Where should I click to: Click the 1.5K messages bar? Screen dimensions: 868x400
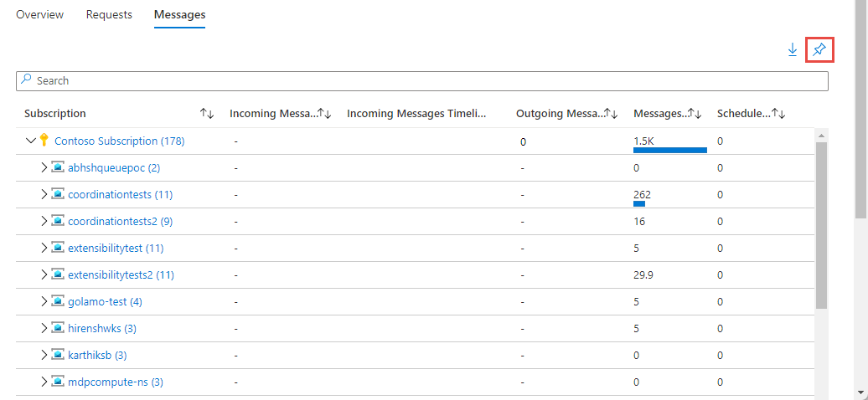(x=669, y=150)
